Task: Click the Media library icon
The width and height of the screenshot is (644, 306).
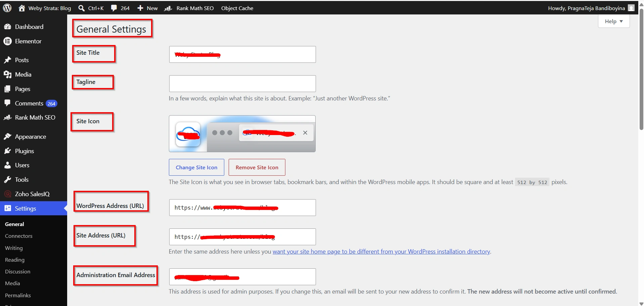Action: (7, 74)
